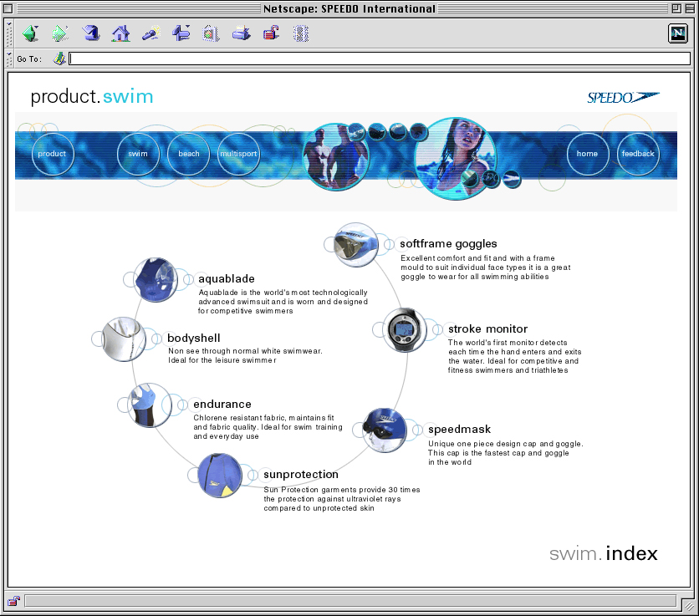Open the beach section circle
Image resolution: width=699 pixels, height=616 pixels.
point(189,154)
